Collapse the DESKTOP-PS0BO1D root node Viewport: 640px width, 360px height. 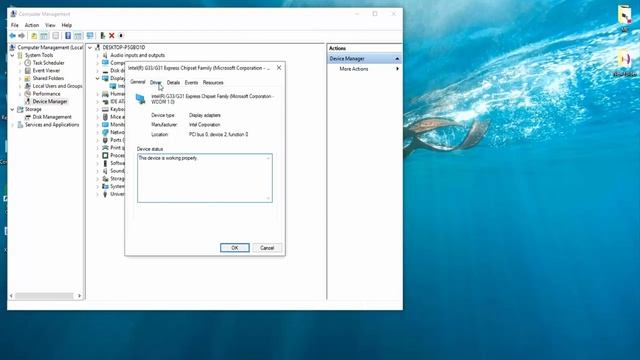[90, 48]
